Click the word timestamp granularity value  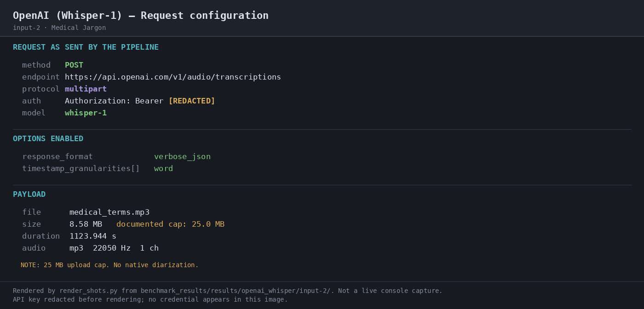coord(163,168)
